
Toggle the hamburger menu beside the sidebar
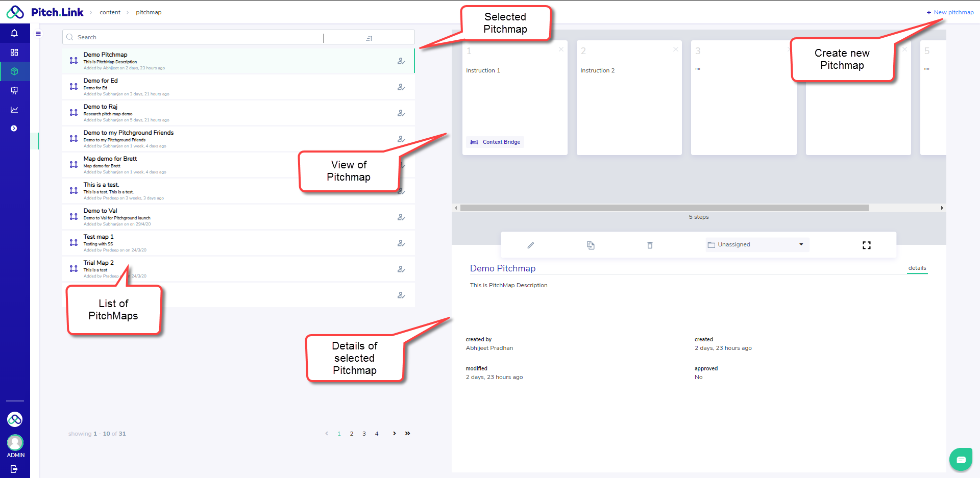pyautogui.click(x=38, y=34)
